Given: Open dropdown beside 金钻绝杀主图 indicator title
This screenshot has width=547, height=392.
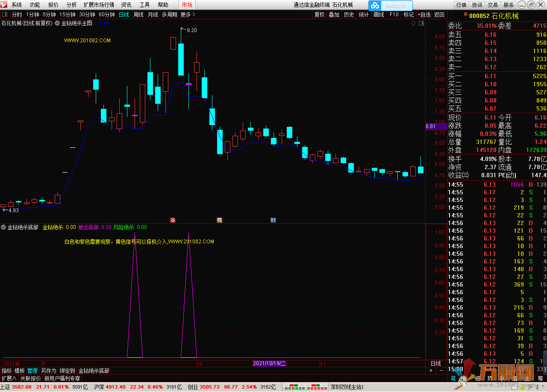Looking at the screenshot, I should tap(57, 23).
